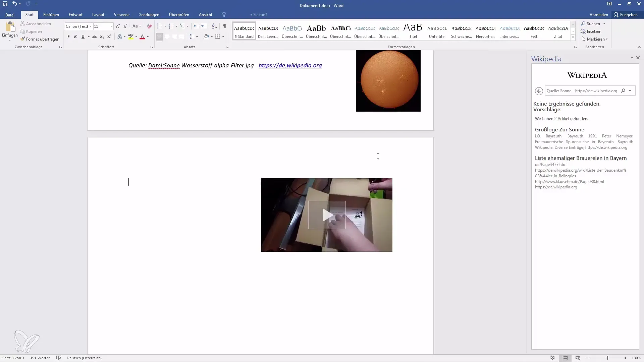Increase font size with the grow font icon
The image size is (644, 362).
coord(118,26)
